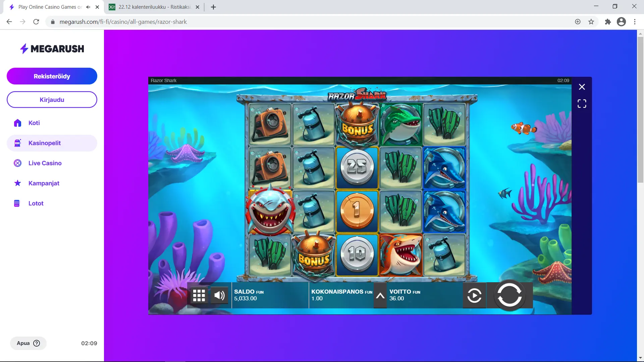
Task: Go back to the previous page
Action: coord(9,22)
